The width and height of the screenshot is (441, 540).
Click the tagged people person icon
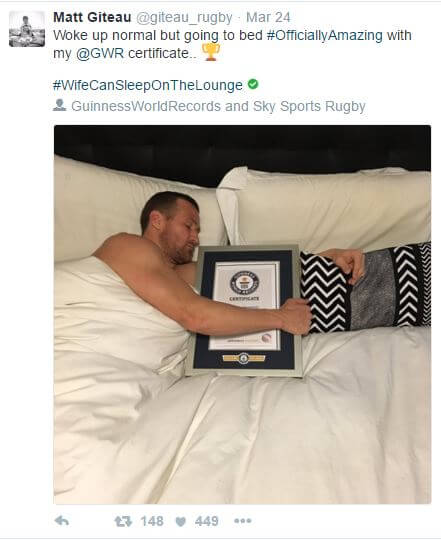point(60,105)
